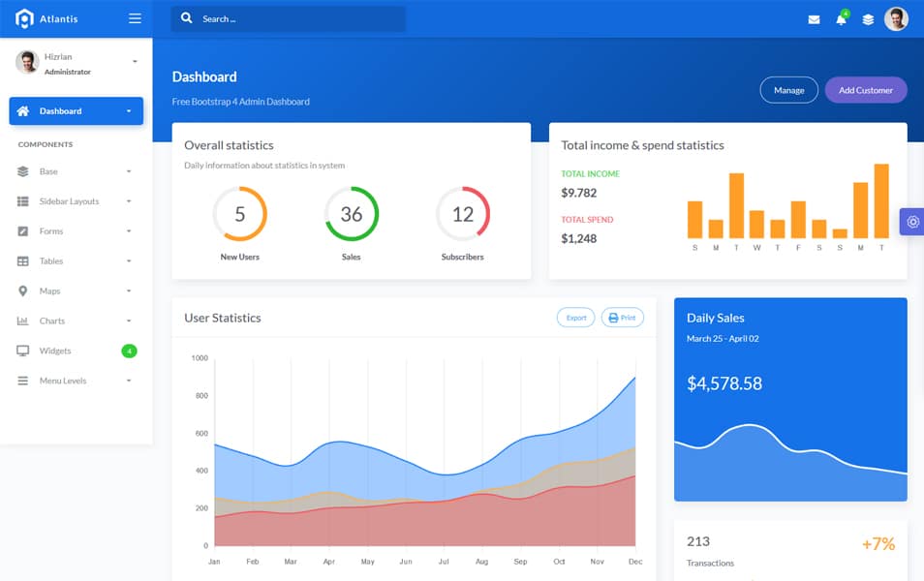Expand the Hizrian user dropdown
The image size is (924, 581).
(x=135, y=62)
